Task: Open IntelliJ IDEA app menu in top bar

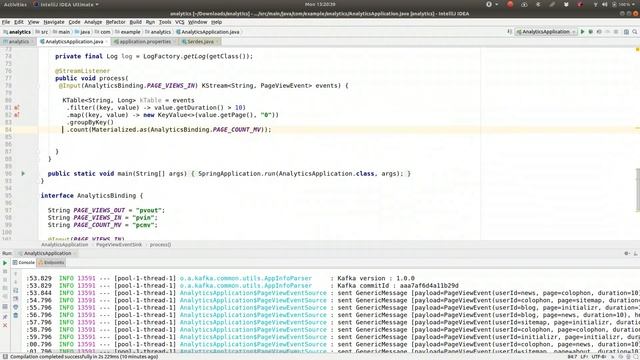Action: click(x=66, y=4)
